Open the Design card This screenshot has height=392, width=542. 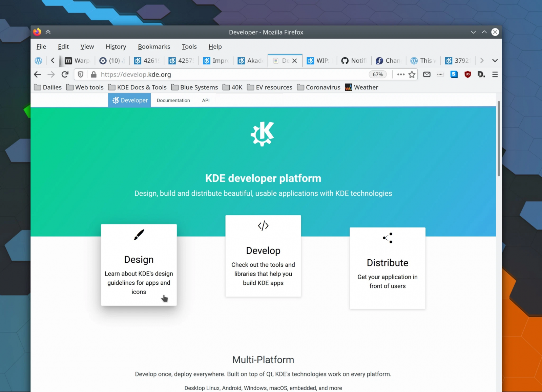coord(139,265)
